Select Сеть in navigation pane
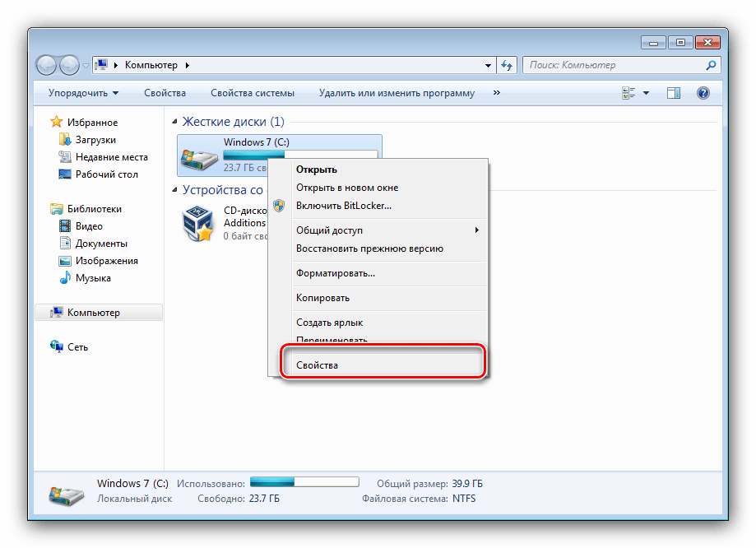 [x=77, y=347]
